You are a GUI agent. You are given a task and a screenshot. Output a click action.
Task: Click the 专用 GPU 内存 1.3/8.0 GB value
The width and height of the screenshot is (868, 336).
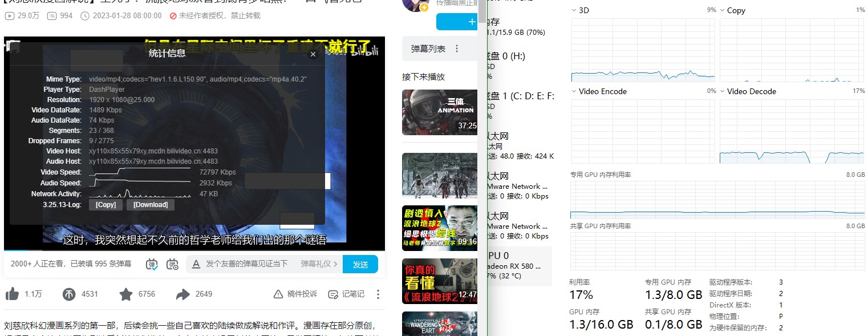pyautogui.click(x=674, y=294)
